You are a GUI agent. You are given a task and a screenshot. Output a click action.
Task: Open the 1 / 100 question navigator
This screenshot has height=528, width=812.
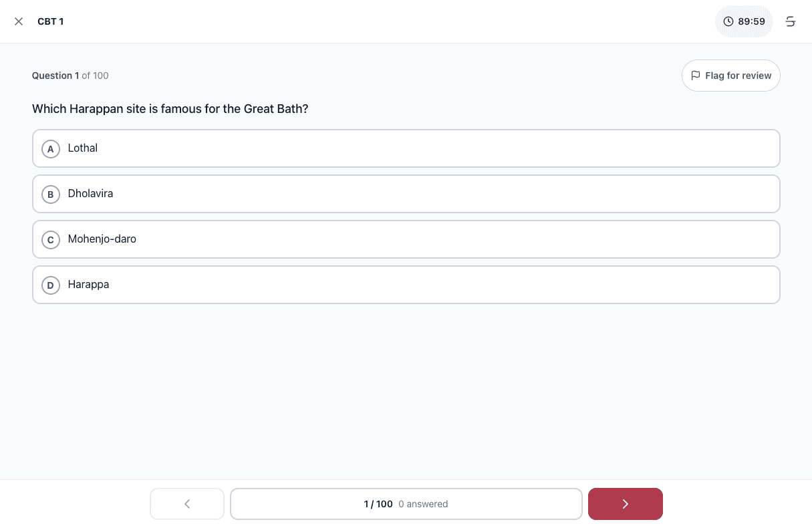[x=406, y=504]
